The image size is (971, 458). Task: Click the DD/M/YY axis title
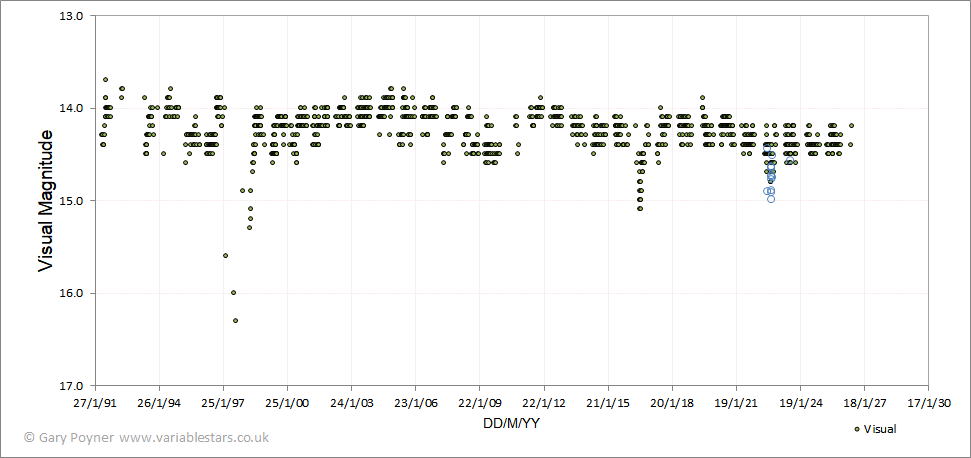point(510,423)
